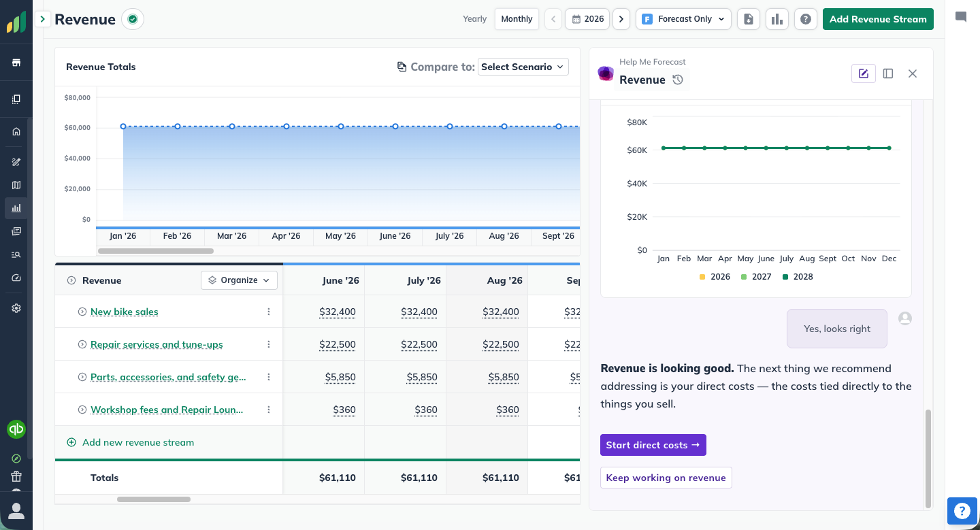Image resolution: width=980 pixels, height=530 pixels.
Task: Switch to Monthly view
Action: [517, 19]
